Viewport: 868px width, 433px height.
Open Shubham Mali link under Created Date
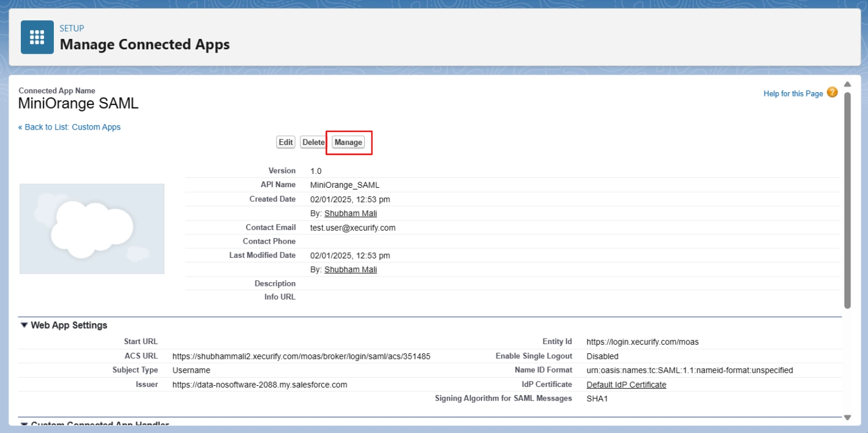(350, 213)
